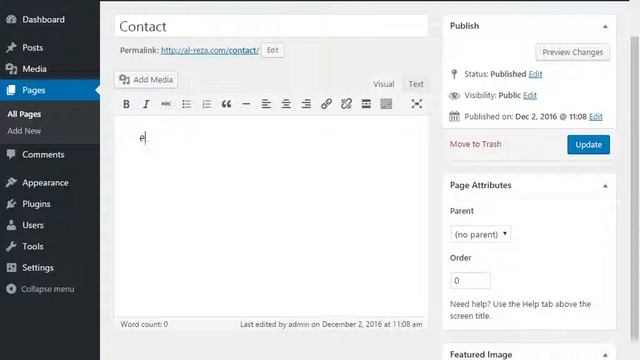Switch to the Visual editor tab
Image resolution: width=640 pixels, height=360 pixels.
point(383,84)
